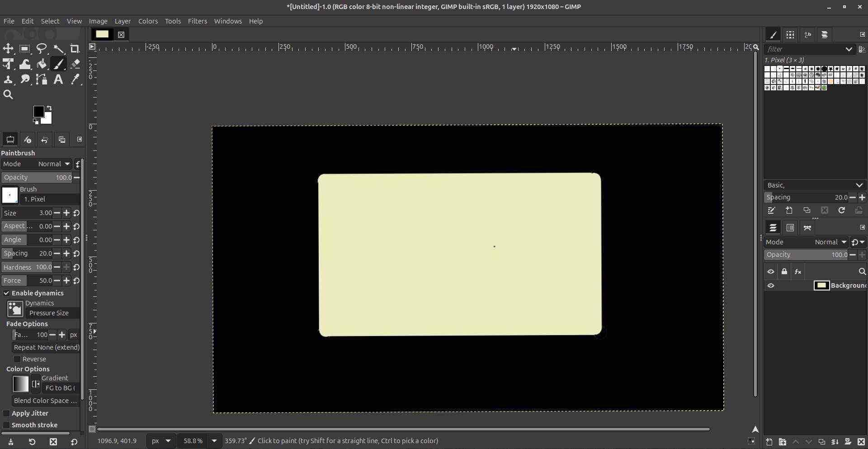The height and width of the screenshot is (449, 868).
Task: Hide the Background layer with eye icon
Action: [x=771, y=286]
